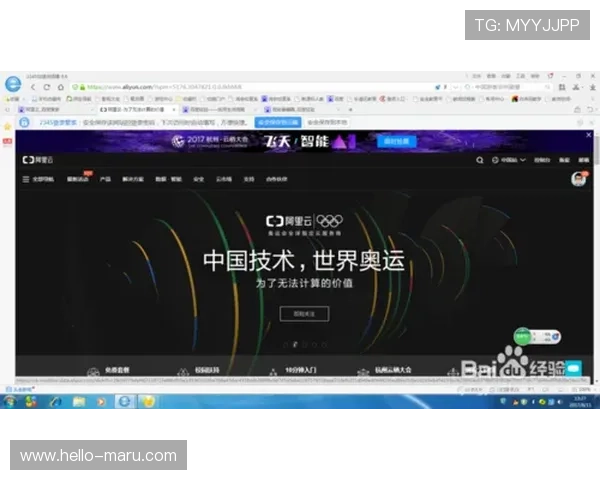Expand the 中国站 region dropdown

coord(509,160)
